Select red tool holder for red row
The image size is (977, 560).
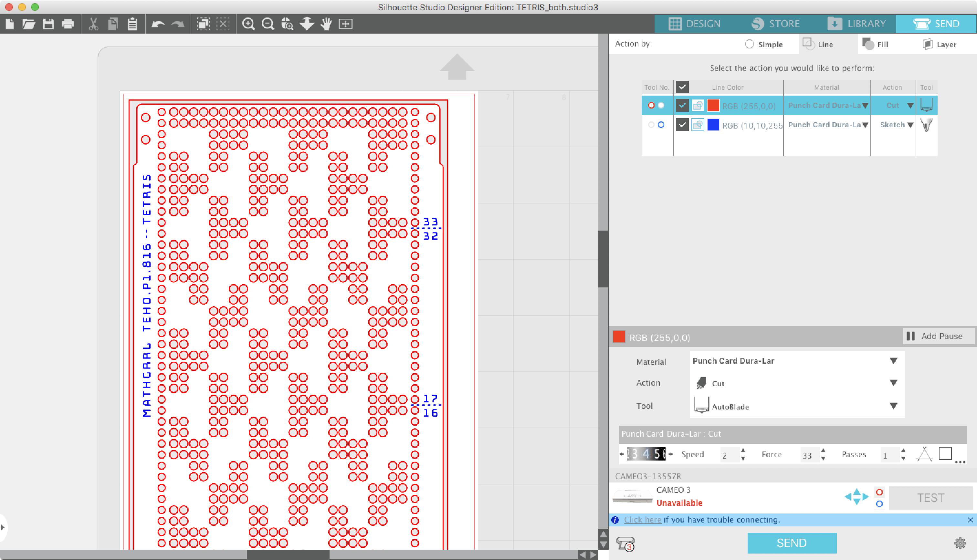point(651,105)
